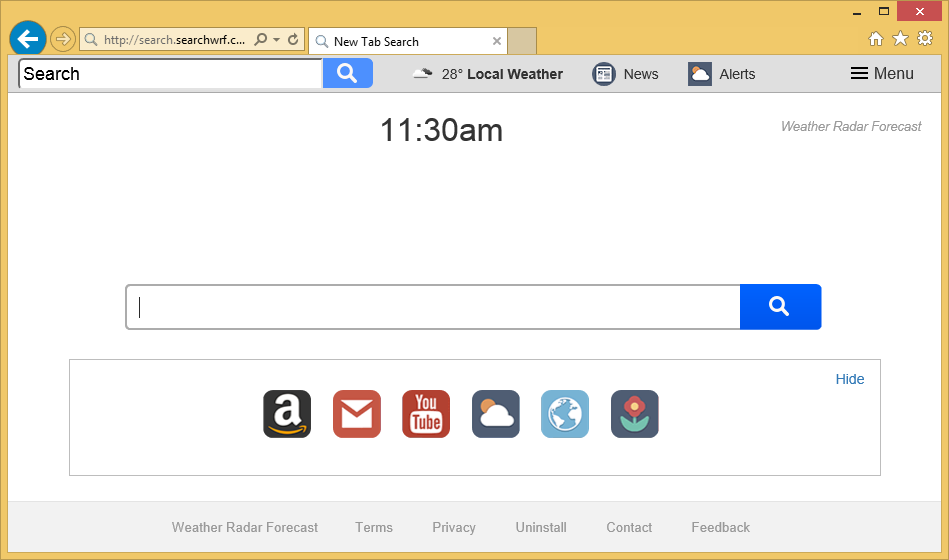Open the browser Home icon
The image size is (949, 560).
(875, 39)
